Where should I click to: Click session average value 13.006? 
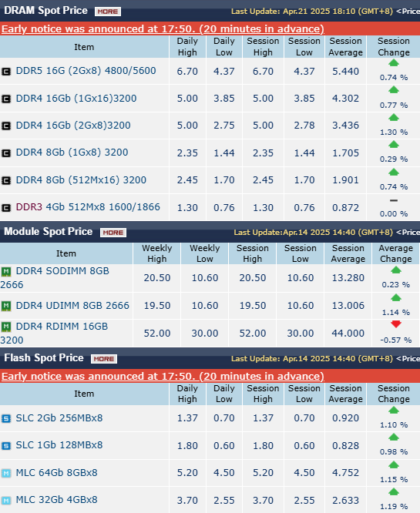(348, 306)
